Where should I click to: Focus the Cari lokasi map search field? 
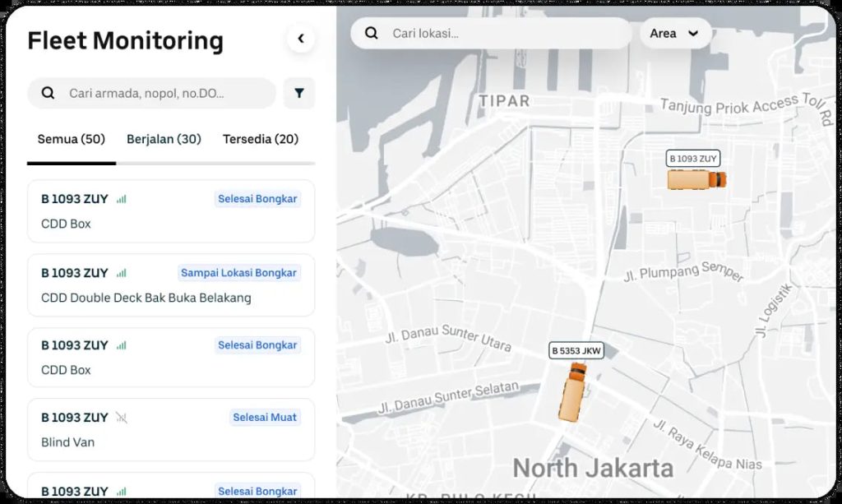502,34
